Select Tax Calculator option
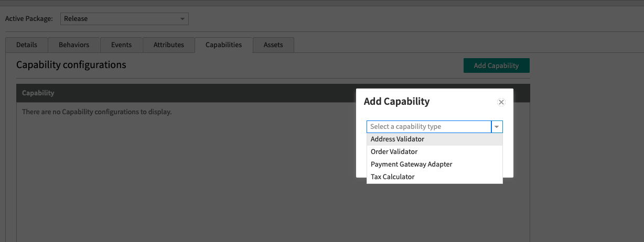Image resolution: width=644 pixels, height=242 pixels. 434,177
